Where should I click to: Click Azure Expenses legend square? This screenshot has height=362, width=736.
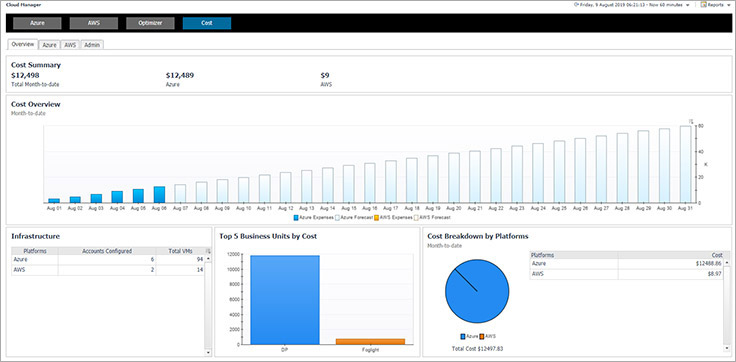(x=296, y=217)
